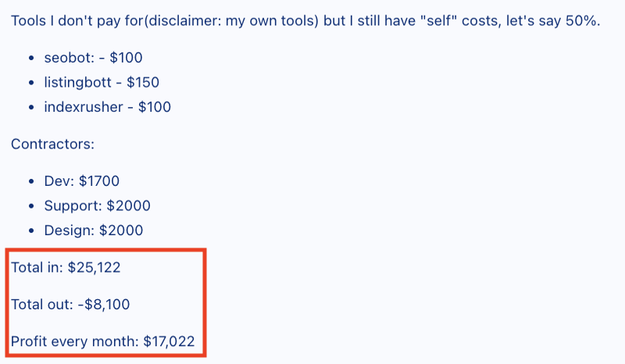Select the Total out -$8,100 line

pyautogui.click(x=70, y=305)
